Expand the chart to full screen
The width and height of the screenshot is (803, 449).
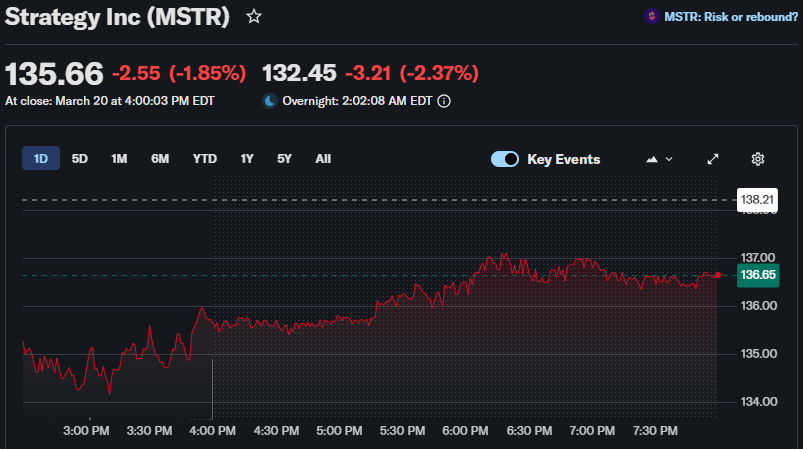point(713,159)
